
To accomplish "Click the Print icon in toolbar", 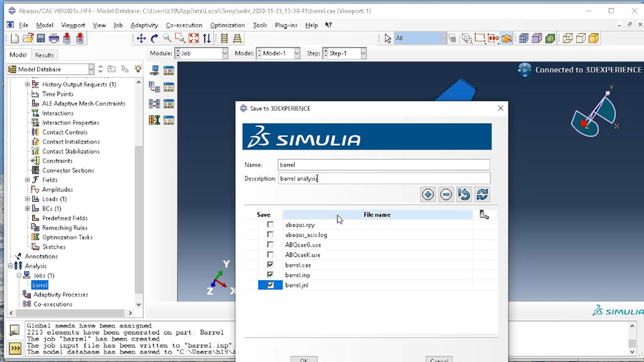I will (54, 39).
